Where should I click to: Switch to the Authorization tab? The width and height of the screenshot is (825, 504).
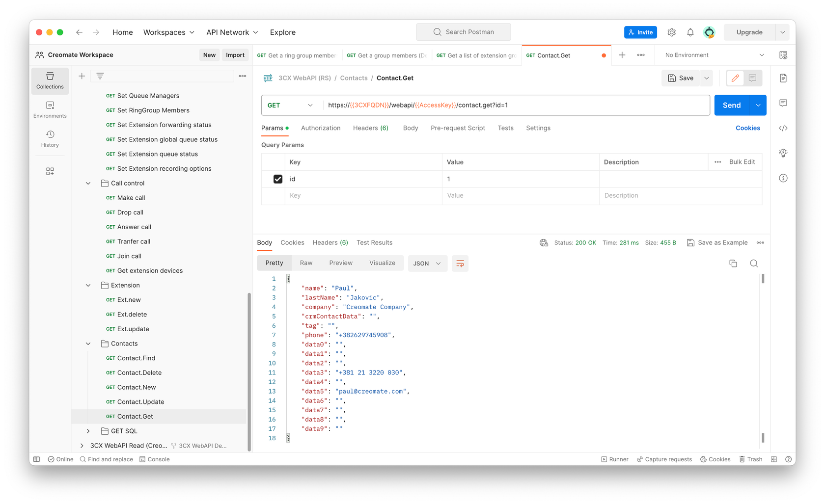tap(321, 128)
